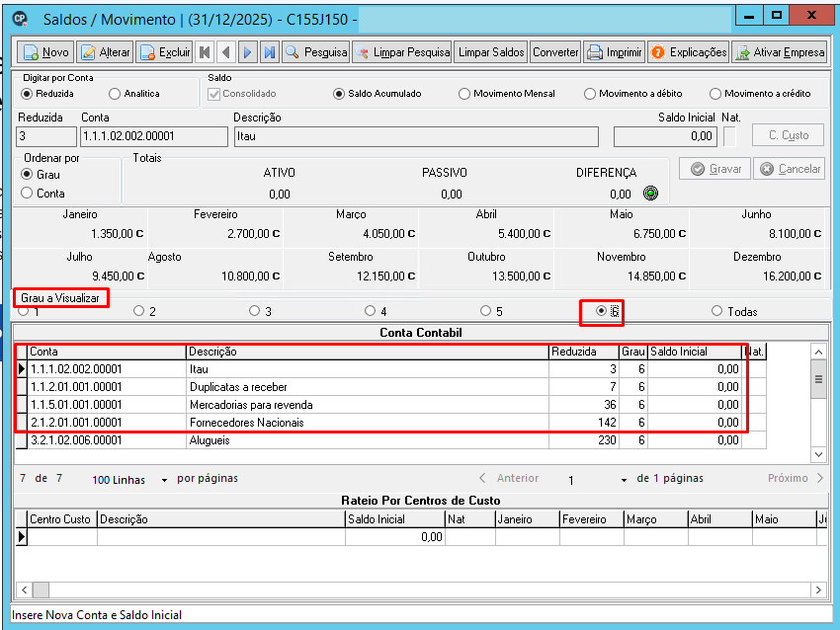
Task: Go to the first record arrow
Action: (x=205, y=52)
